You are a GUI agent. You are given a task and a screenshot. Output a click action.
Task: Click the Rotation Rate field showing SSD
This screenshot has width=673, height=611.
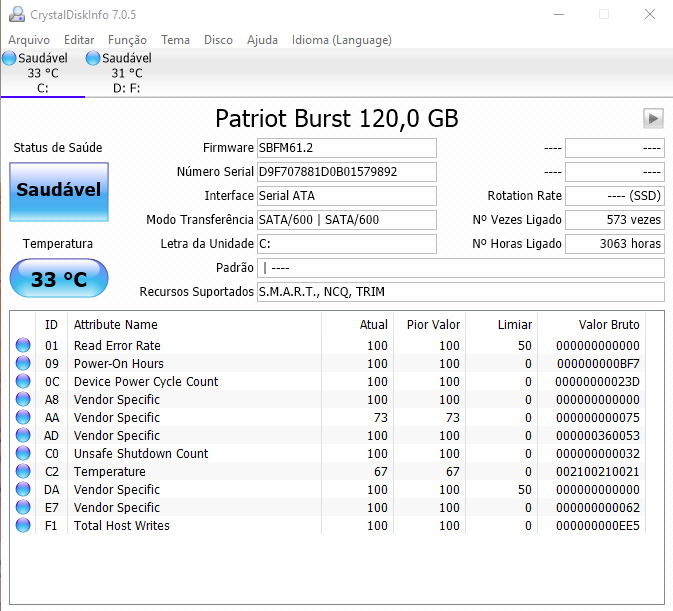coord(615,196)
